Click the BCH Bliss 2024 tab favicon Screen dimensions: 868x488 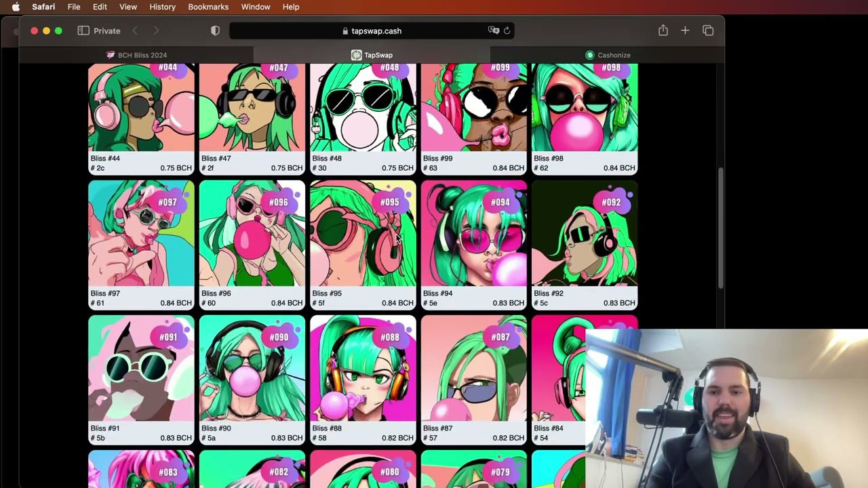[x=111, y=55]
